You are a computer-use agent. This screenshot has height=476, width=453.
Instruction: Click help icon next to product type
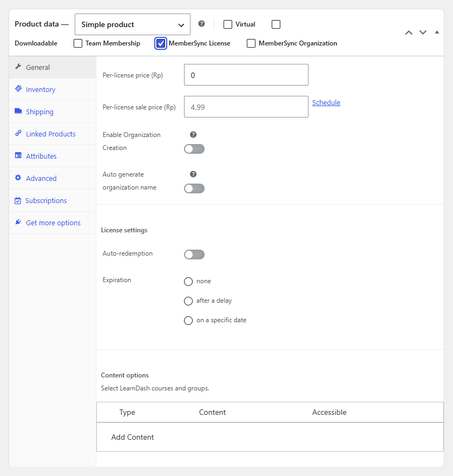[201, 24]
